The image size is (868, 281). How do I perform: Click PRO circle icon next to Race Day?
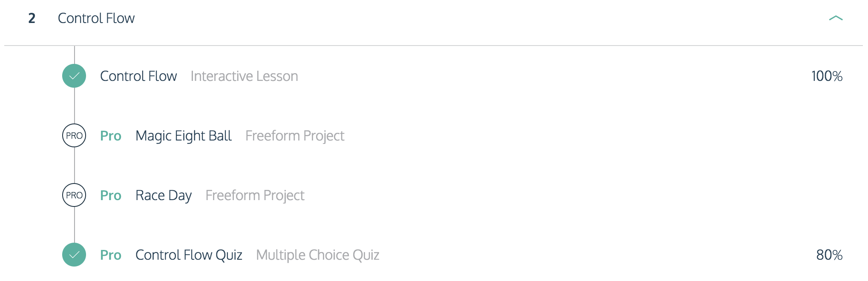(74, 195)
